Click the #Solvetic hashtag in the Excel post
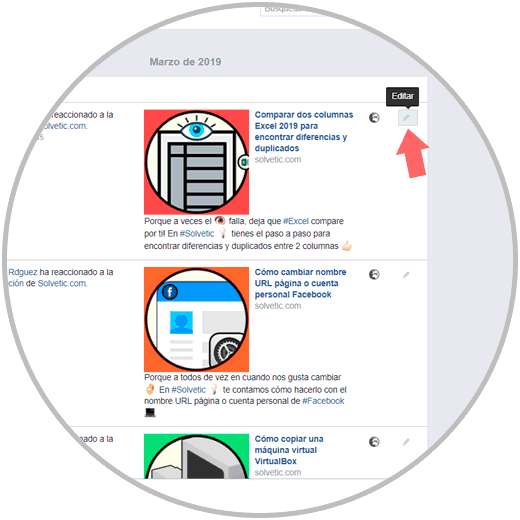520x520 pixels. (197, 233)
